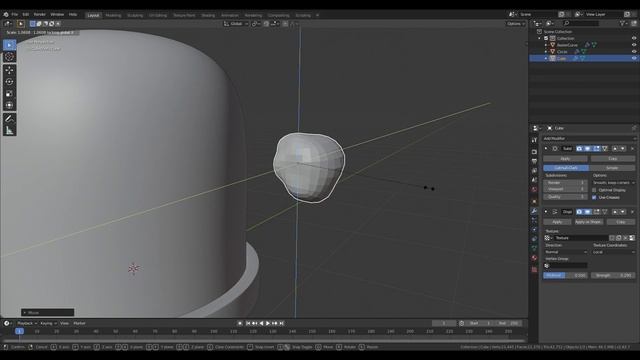Move the Displace modifier up with arrow
Image resolution: width=640 pixels, height=360 pixels.
(615, 212)
